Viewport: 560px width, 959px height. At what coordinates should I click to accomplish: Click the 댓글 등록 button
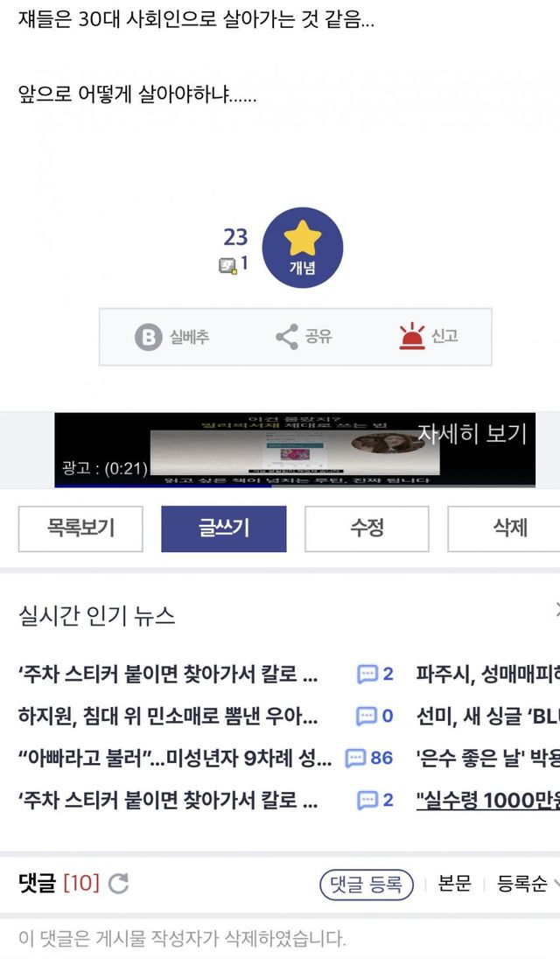[x=367, y=885]
